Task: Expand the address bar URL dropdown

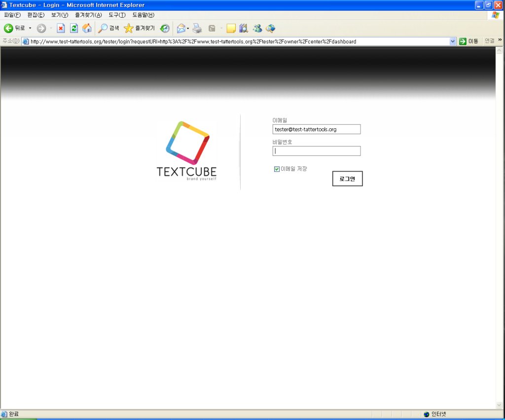Action: click(x=453, y=41)
